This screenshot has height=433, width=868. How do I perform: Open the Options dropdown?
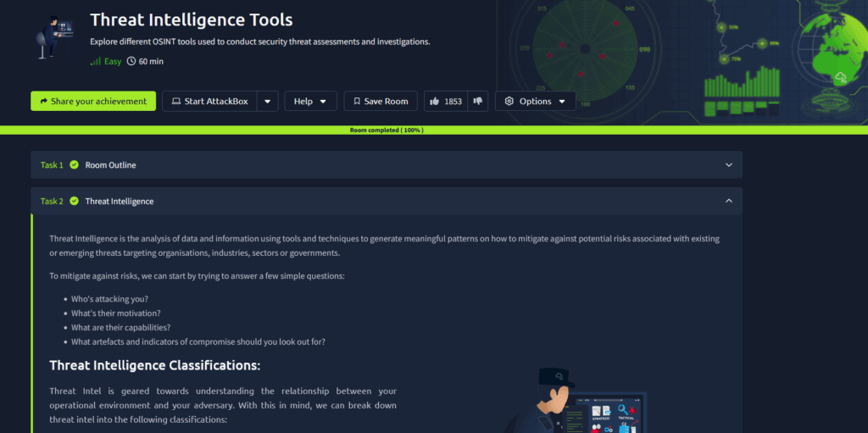point(536,102)
